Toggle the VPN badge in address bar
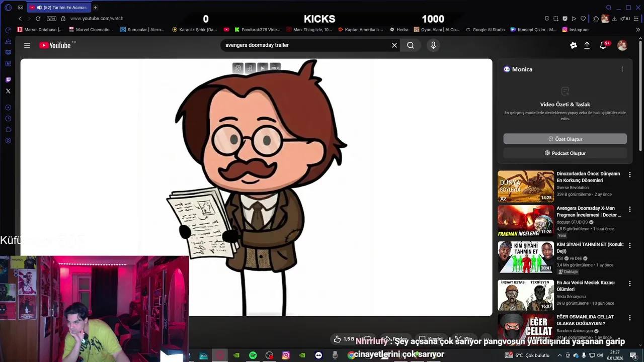 pyautogui.click(x=51, y=19)
